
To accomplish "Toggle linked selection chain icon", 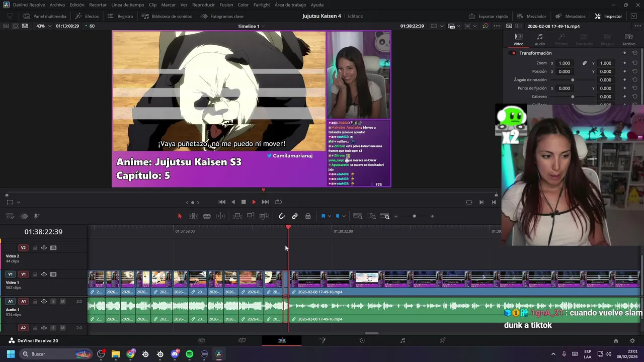I will [295, 216].
